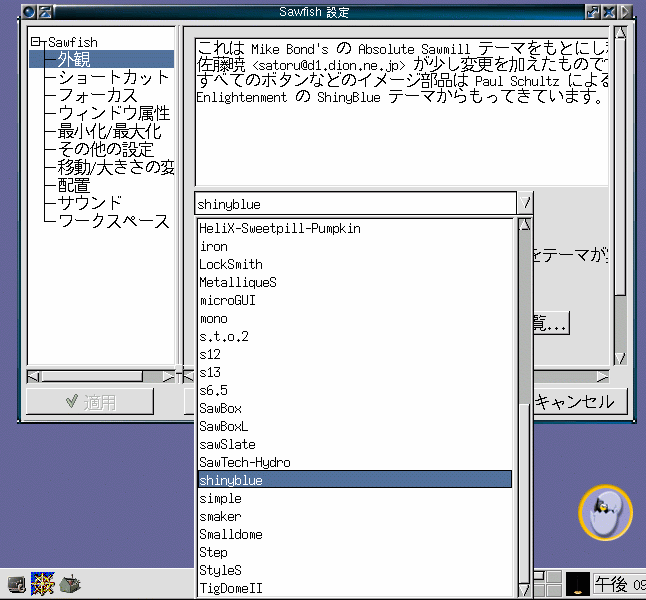The width and height of the screenshot is (646, 600).
Task: Open the 移動/大きさの変 settings category
Action: click(116, 167)
